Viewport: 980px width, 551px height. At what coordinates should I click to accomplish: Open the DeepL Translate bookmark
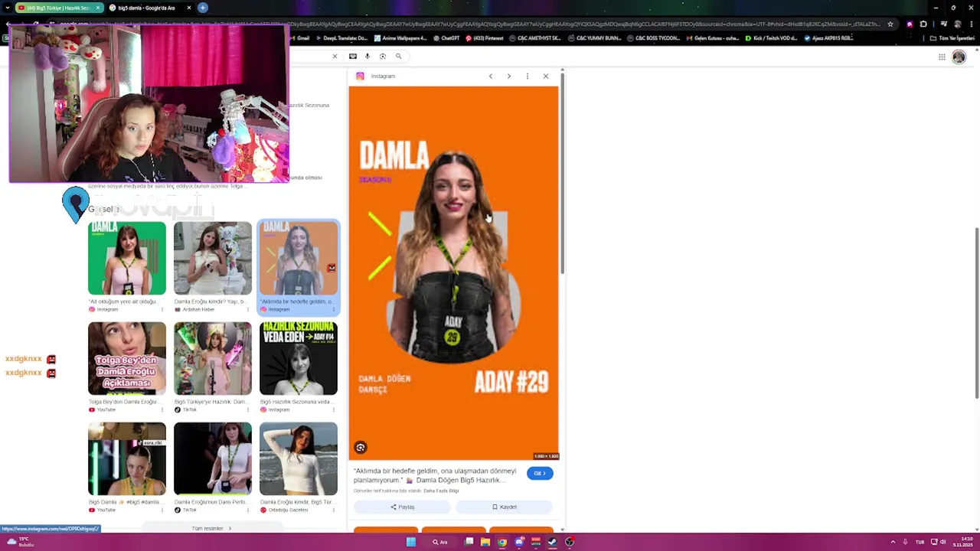pos(341,37)
